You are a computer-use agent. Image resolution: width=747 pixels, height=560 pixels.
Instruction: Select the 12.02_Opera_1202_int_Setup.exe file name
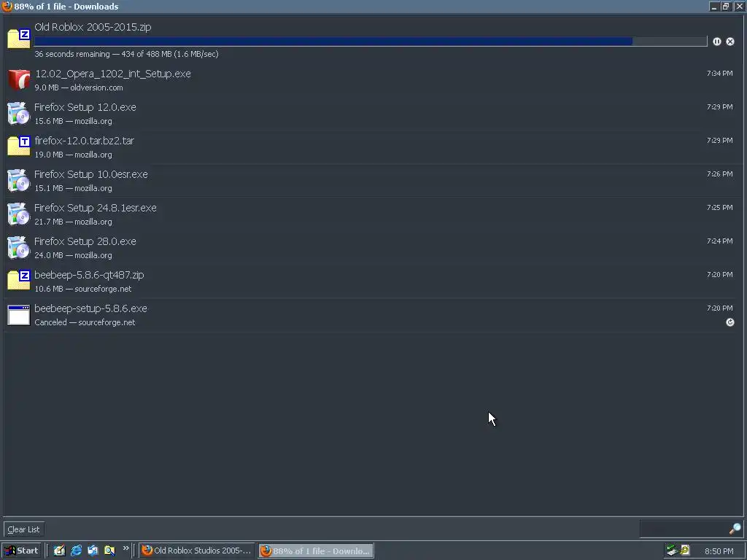coord(113,74)
